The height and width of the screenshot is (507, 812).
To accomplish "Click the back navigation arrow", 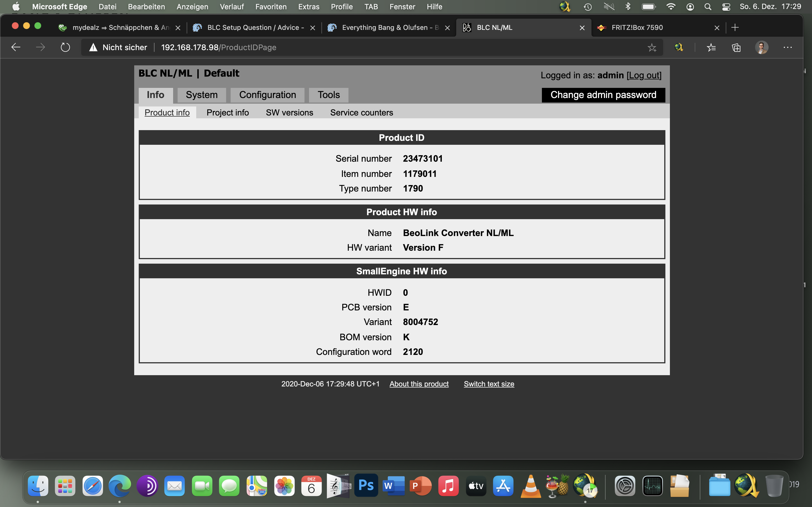I will click(16, 47).
